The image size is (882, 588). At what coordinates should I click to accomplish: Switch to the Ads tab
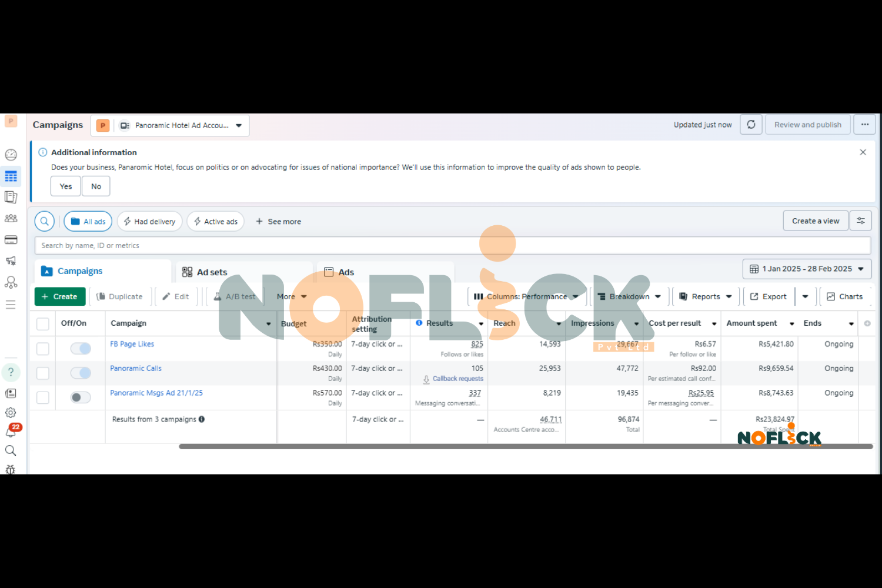pyautogui.click(x=385, y=272)
